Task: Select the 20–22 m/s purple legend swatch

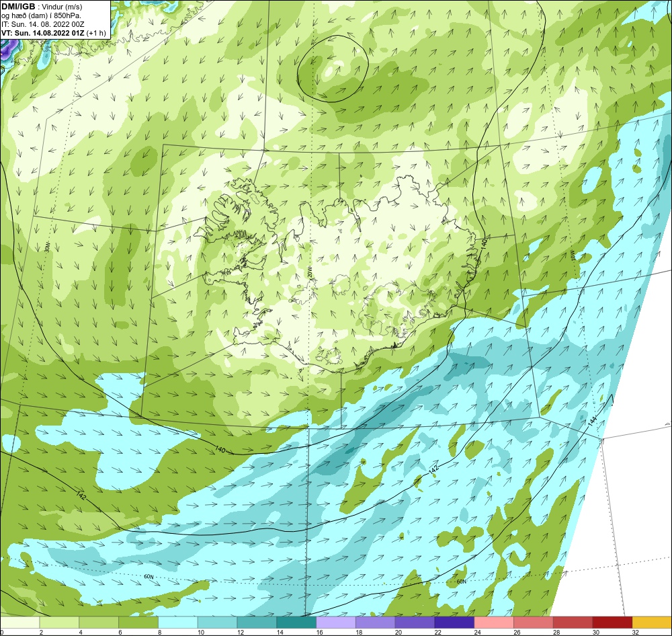Action: (415, 623)
